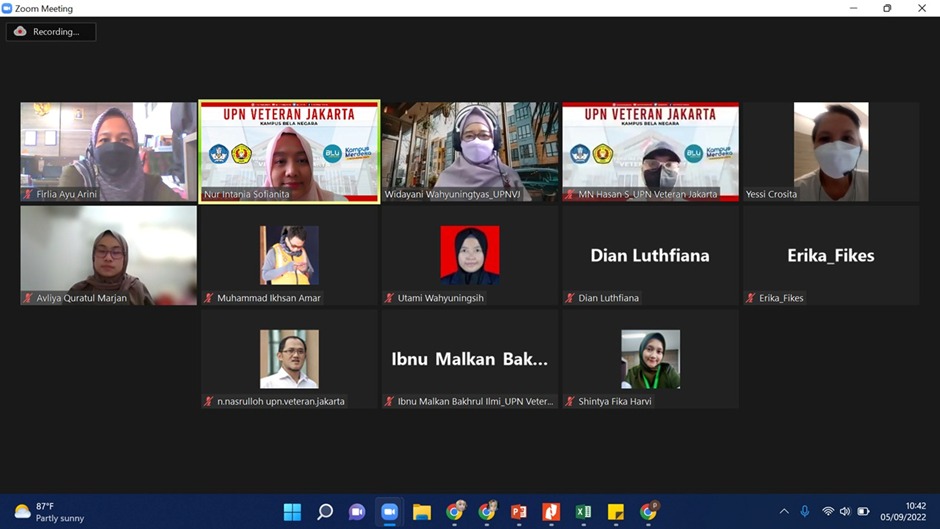The width and height of the screenshot is (940, 529).
Task: Expand the hidden system tray icons chevron
Action: (784, 512)
